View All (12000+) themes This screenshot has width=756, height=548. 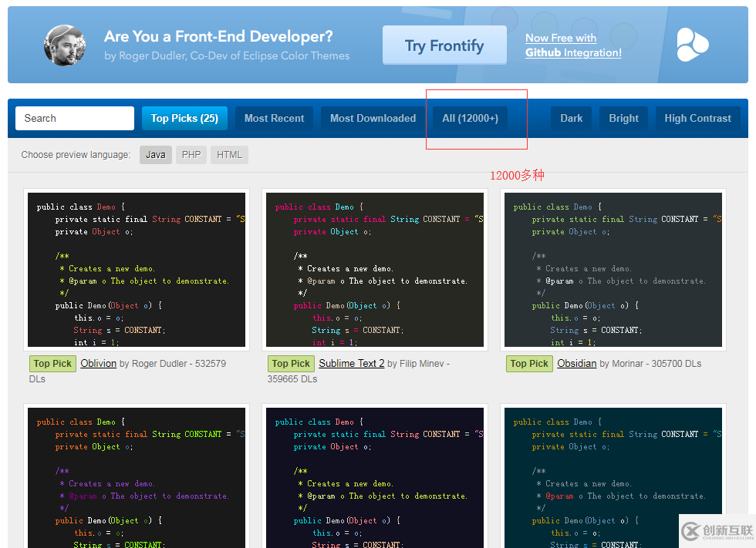[x=470, y=119]
